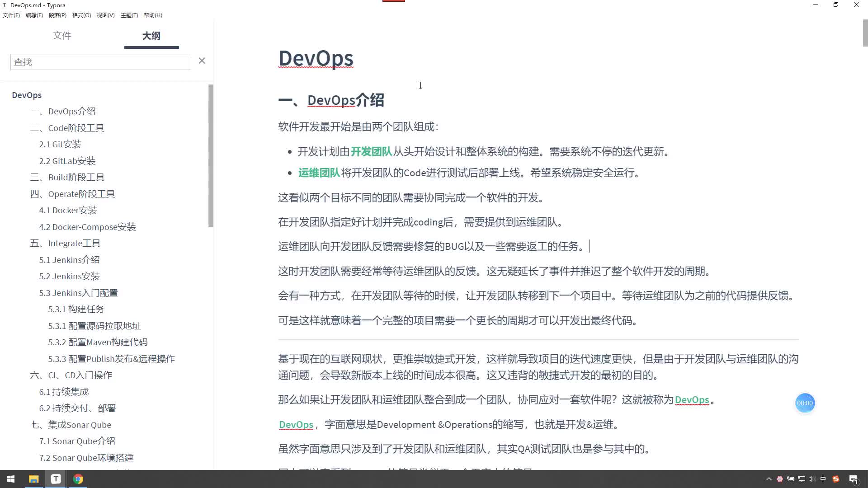The width and height of the screenshot is (868, 488).
Task: Open the 视图(V) menu
Action: click(105, 15)
